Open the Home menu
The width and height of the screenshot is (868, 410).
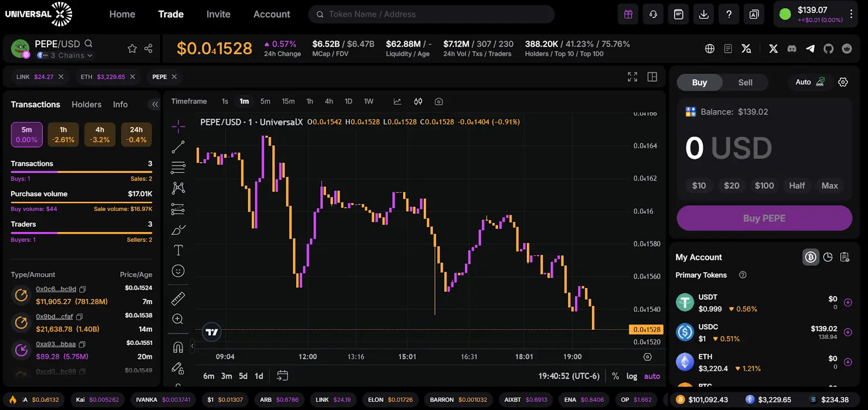pyautogui.click(x=122, y=15)
